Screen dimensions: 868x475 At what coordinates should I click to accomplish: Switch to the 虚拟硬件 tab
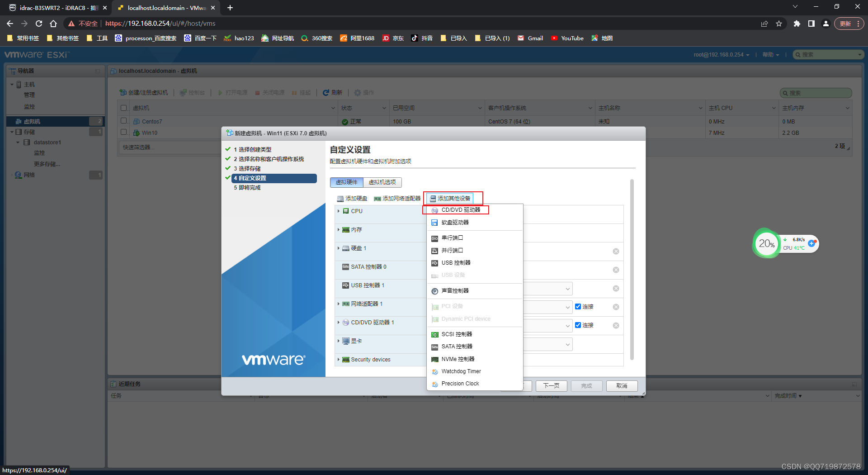(x=346, y=182)
